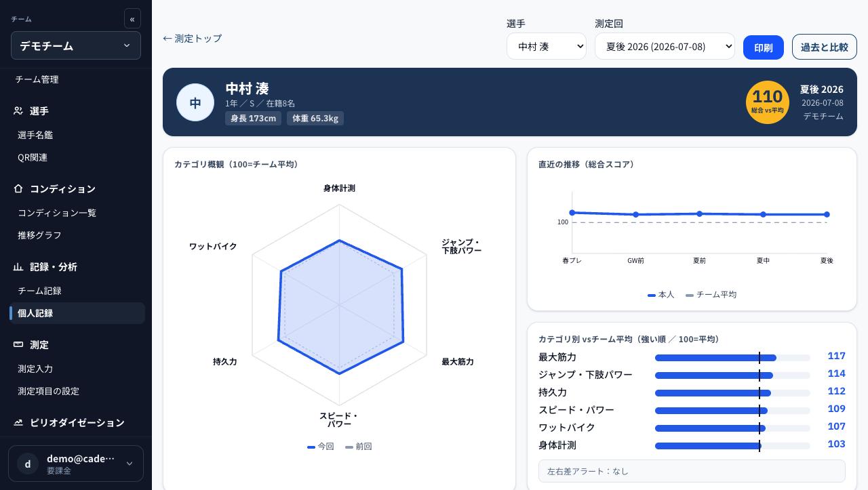Viewport: 868px width, 490px height.
Task: Open 選手名鑑 in the sidebar
Action: pos(35,135)
